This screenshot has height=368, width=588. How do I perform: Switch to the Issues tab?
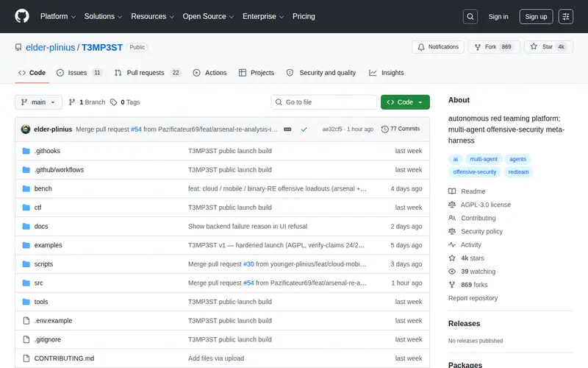79,73
